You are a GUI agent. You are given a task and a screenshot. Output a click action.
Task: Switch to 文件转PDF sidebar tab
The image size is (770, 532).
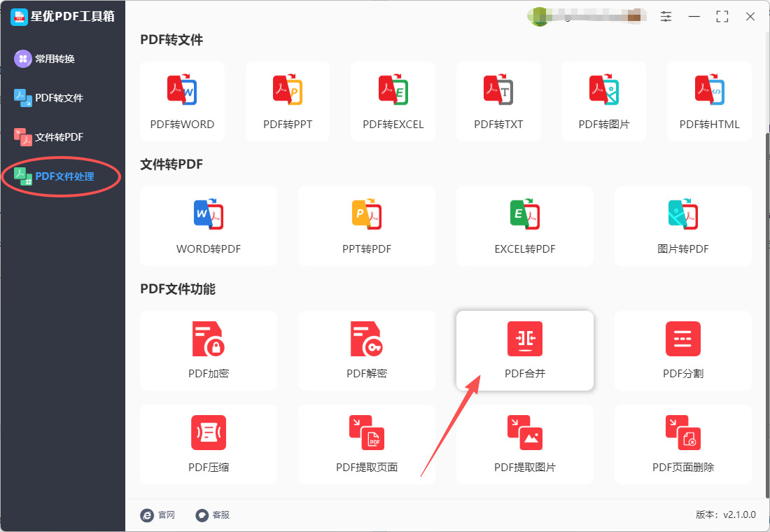(x=48, y=137)
